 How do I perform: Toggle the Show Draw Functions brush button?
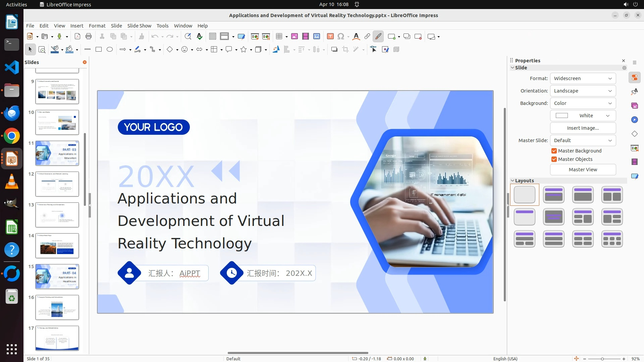coord(378,37)
